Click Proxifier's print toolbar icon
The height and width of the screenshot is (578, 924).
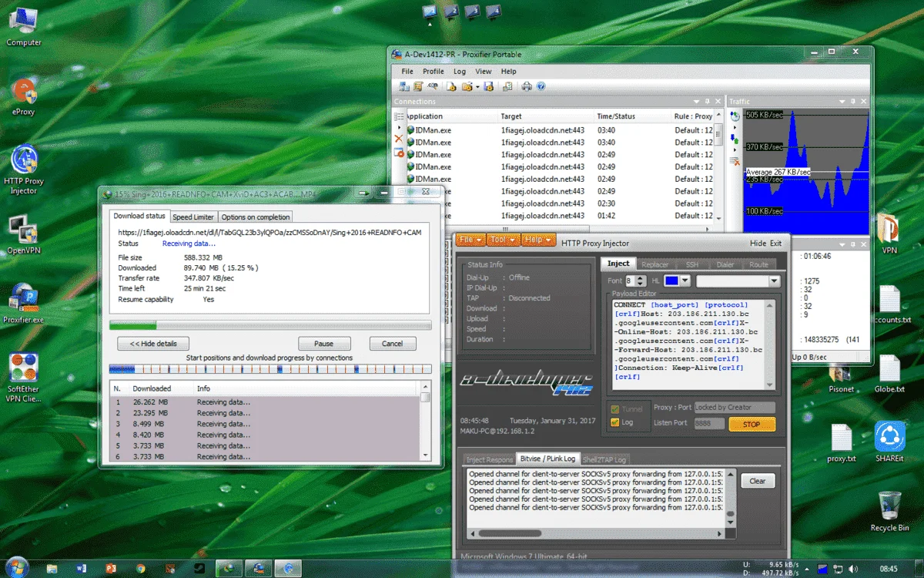[x=527, y=87]
